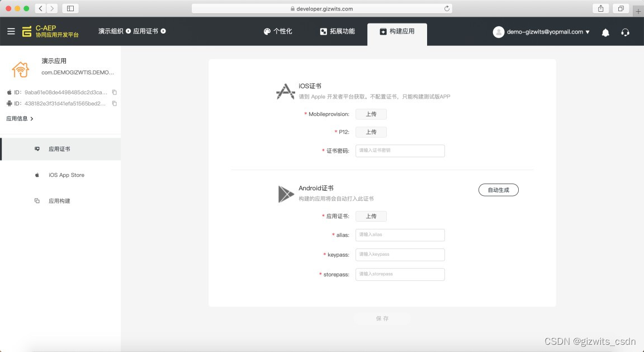This screenshot has height=352, width=644.
Task: Copy the iOS app ID
Action: click(x=115, y=92)
